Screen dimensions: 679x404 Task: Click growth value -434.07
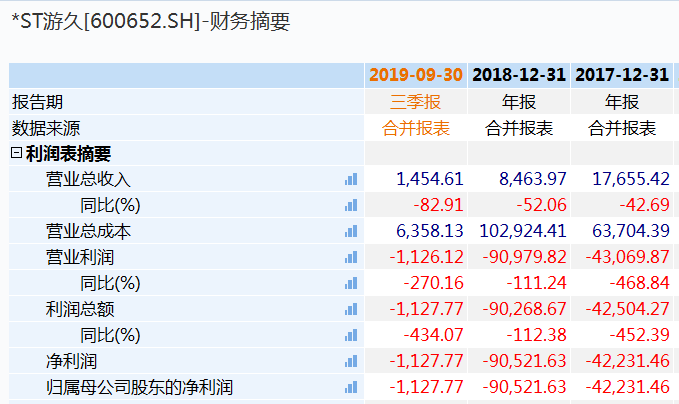point(433,335)
